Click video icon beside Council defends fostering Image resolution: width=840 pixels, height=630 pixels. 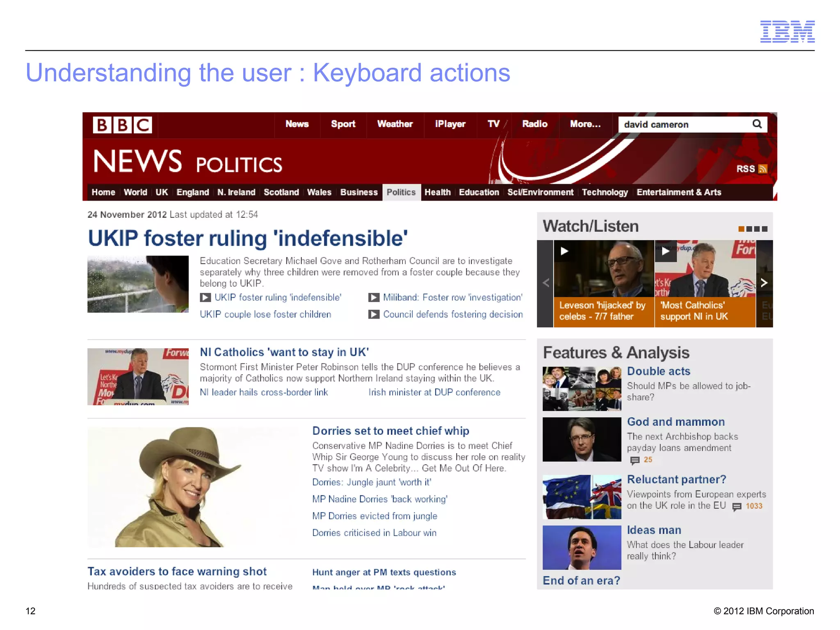[374, 314]
